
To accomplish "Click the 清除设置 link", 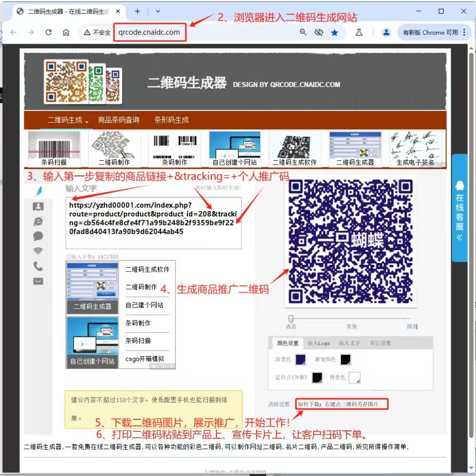I will point(279,404).
